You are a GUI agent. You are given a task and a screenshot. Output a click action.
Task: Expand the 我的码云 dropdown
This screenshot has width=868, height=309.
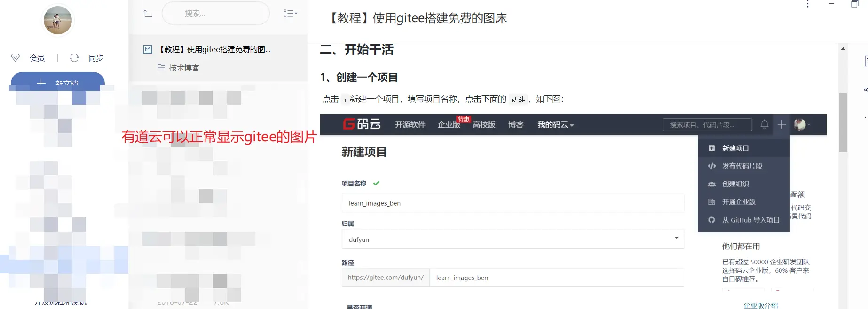point(555,124)
